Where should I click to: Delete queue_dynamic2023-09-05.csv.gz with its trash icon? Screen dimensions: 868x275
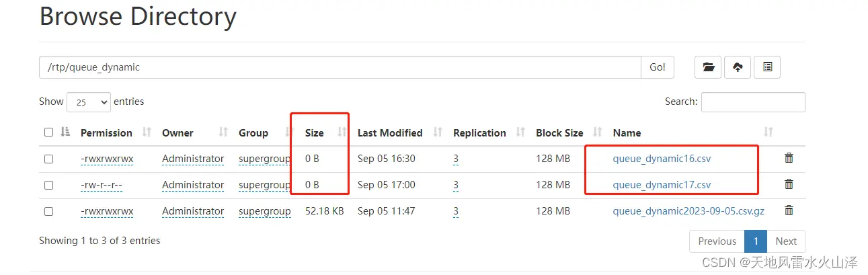tap(789, 210)
